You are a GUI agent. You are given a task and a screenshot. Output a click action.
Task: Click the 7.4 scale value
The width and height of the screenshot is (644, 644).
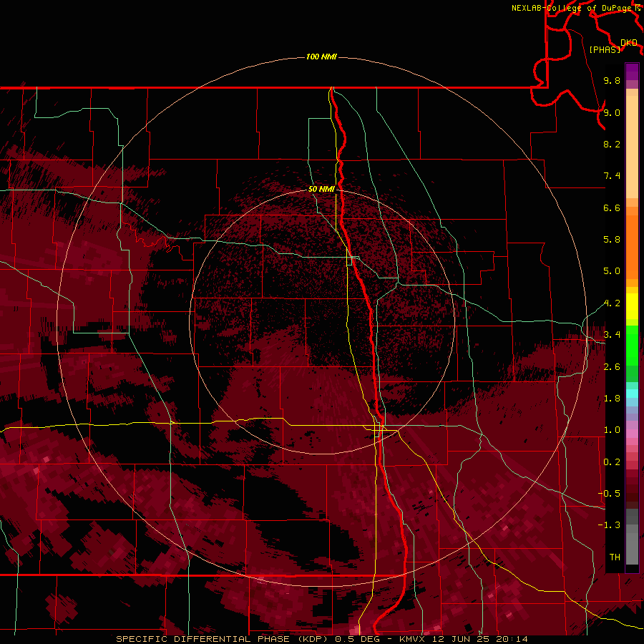[x=612, y=176]
